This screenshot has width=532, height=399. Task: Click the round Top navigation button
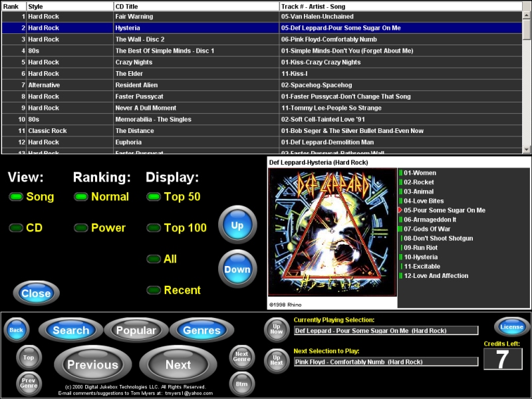[29, 357]
